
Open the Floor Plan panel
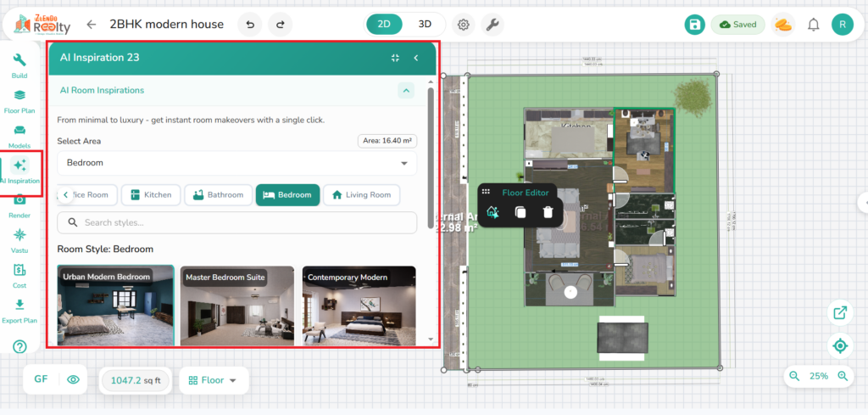[x=19, y=101]
